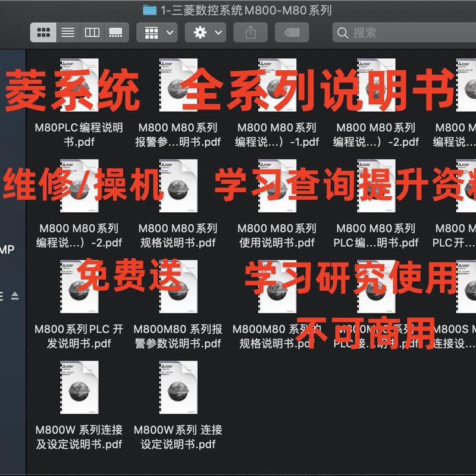Switch Finder to icon view
Viewport: 476px width, 476px height.
43,32
